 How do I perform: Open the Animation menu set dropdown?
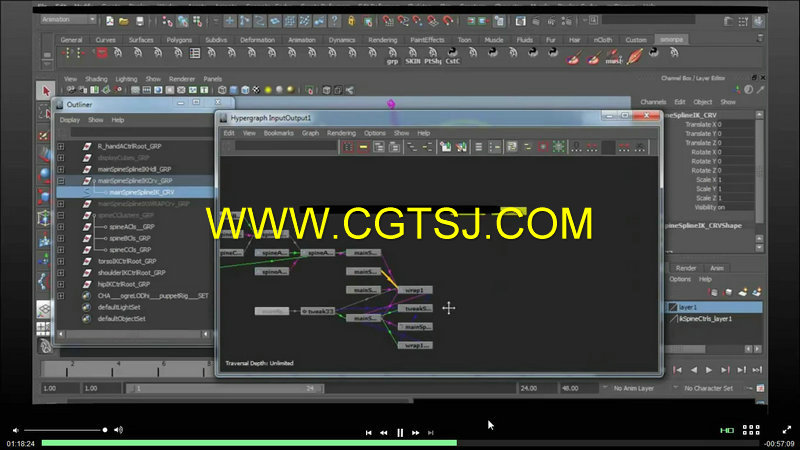(x=68, y=19)
